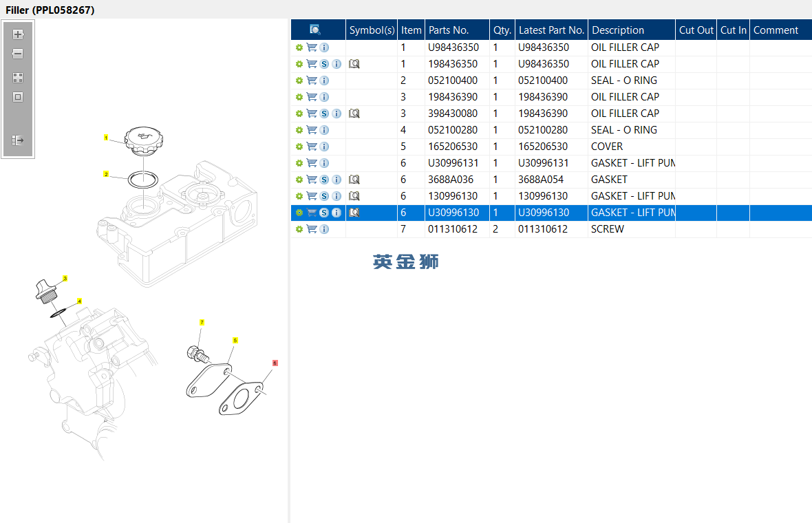Viewport: 812px width, 523px height.
Task: Sort by Qty. column header
Action: (502, 30)
